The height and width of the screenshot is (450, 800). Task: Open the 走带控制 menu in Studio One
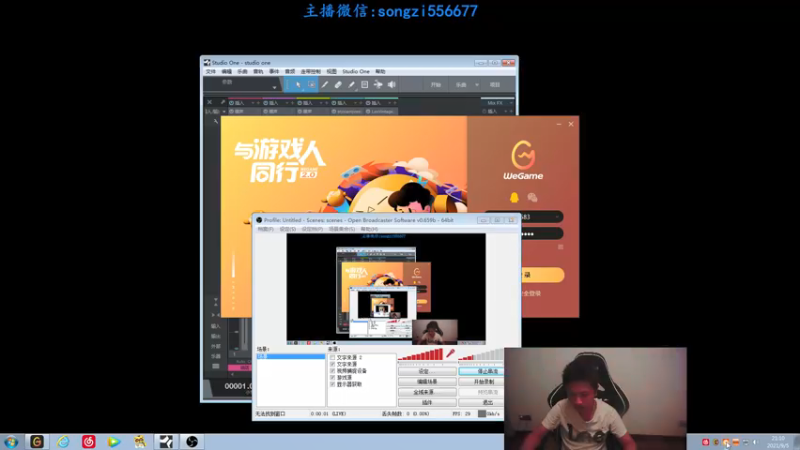pos(311,72)
